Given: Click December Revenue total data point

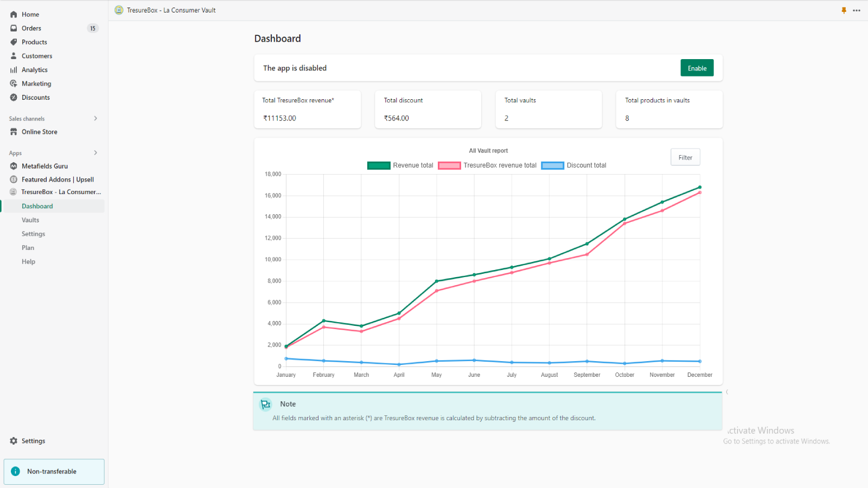Looking at the screenshot, I should (700, 187).
